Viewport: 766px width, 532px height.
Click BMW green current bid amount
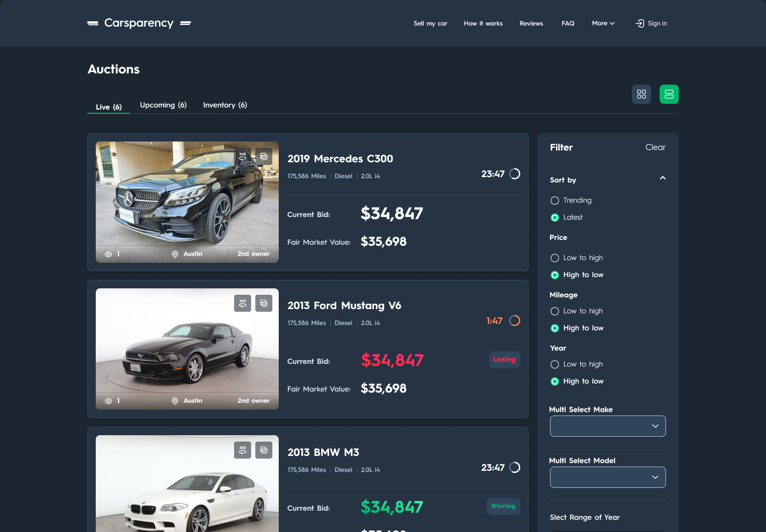[392, 508]
